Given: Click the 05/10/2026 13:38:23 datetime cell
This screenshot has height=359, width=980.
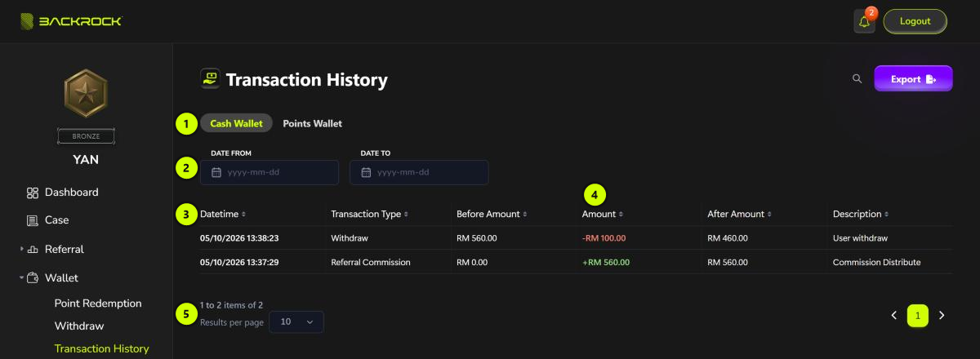Looking at the screenshot, I should click(240, 238).
